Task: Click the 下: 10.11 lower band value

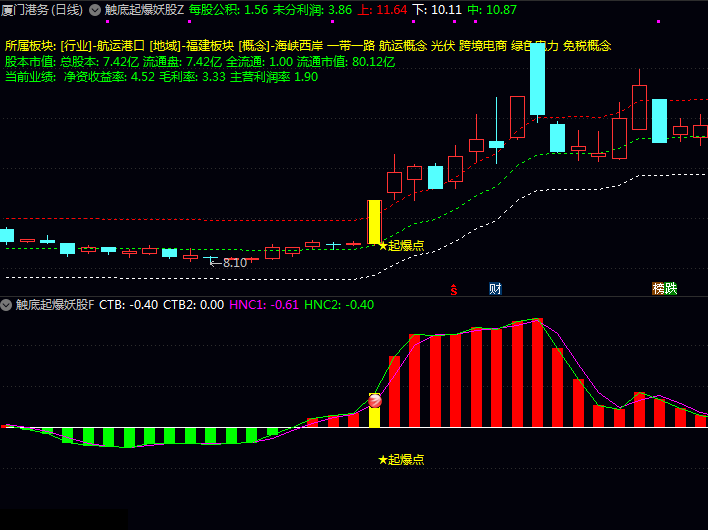Action: (438, 10)
